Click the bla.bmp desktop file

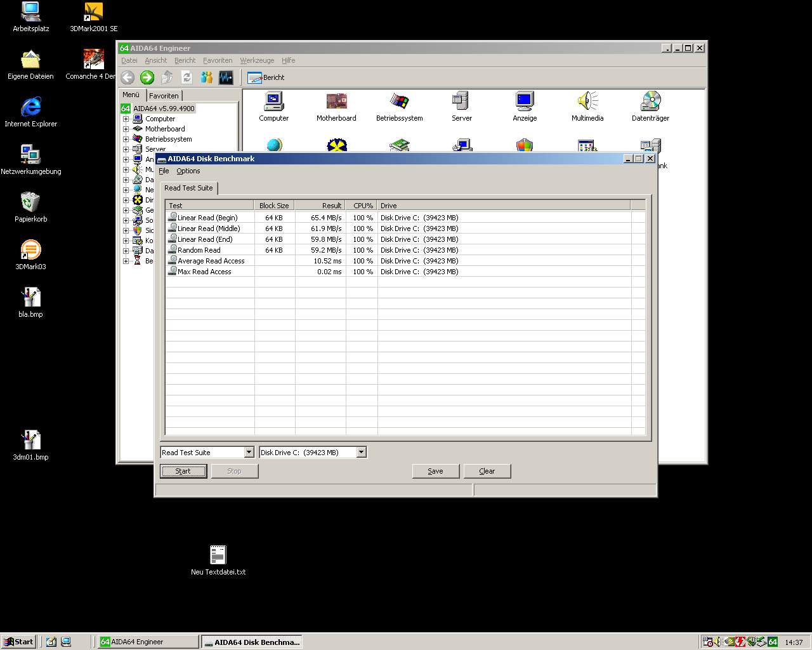30,303
